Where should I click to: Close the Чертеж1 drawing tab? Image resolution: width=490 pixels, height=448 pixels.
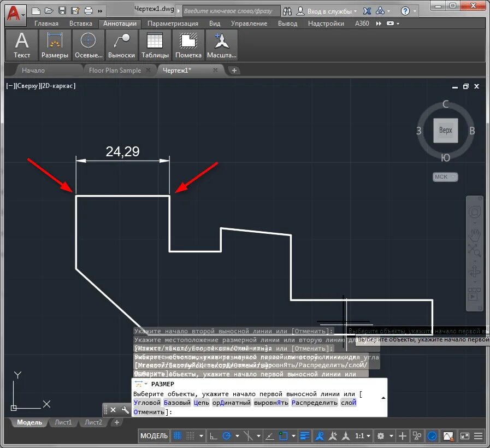click(215, 70)
